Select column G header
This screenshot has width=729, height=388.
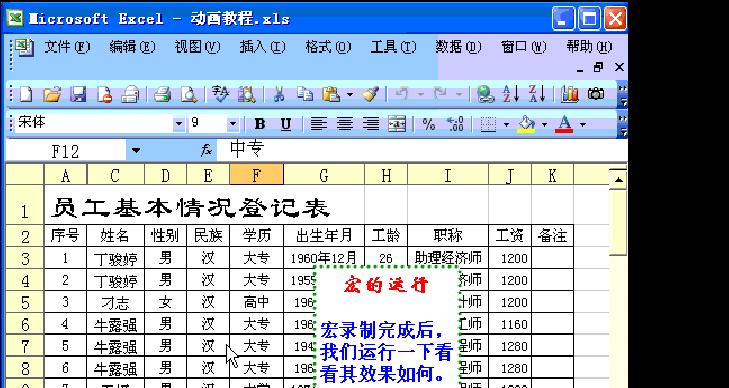pyautogui.click(x=324, y=175)
